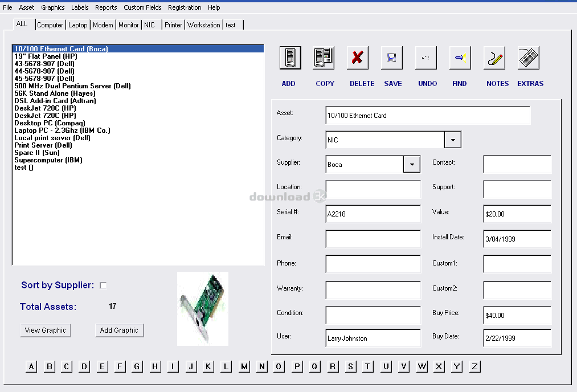Select Laptop PC - 2.3Ghz (IBM Co.)
Image resolution: width=577 pixels, height=392 pixels.
(138, 130)
